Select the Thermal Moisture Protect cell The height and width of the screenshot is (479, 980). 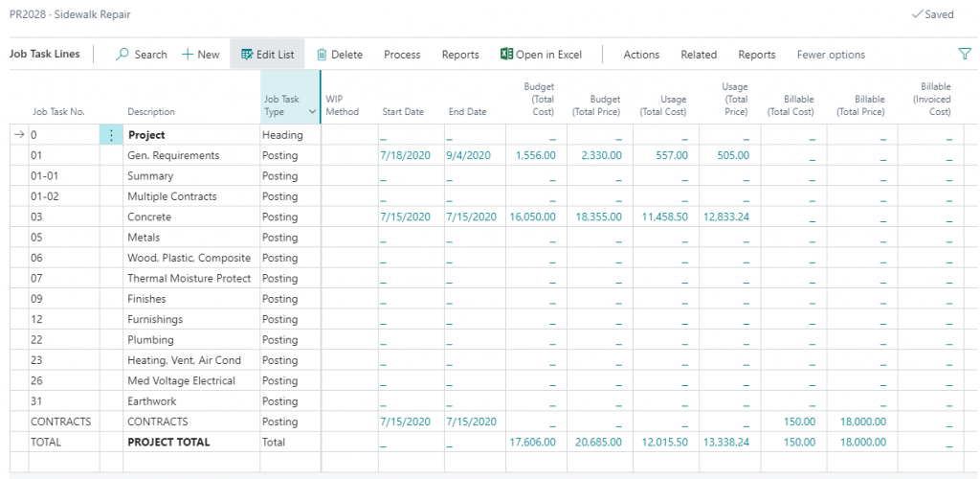coord(191,278)
